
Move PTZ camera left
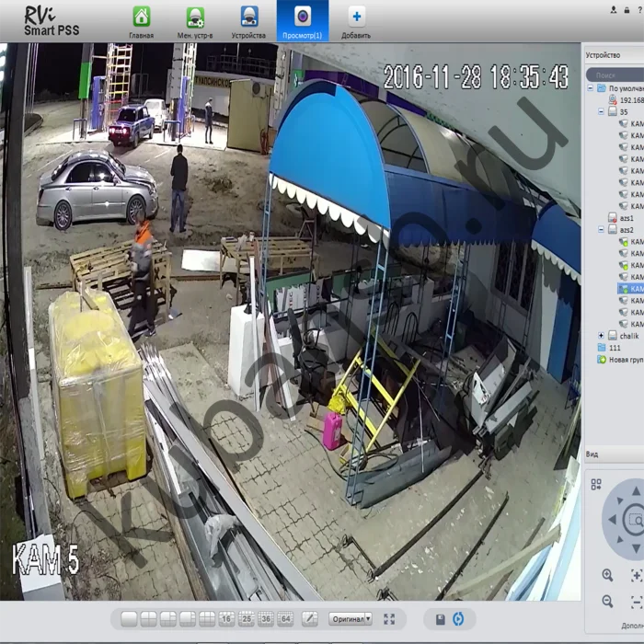coord(613,520)
